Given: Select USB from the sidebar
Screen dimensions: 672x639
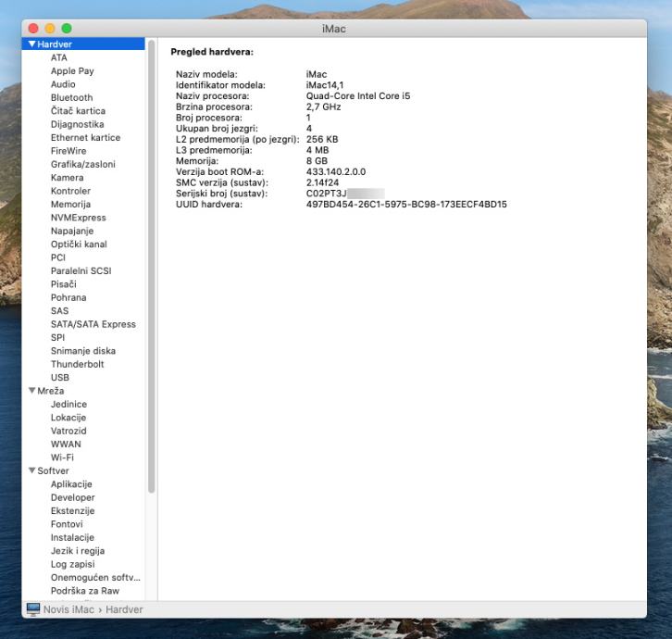Looking at the screenshot, I should click(59, 377).
